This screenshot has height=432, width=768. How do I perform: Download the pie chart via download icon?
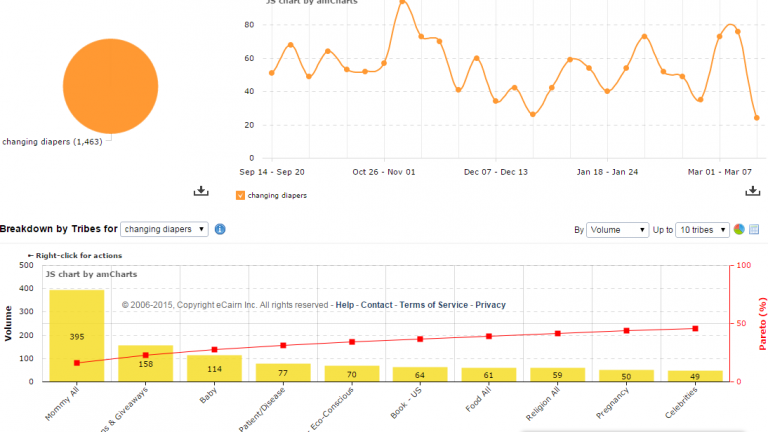coord(201,191)
